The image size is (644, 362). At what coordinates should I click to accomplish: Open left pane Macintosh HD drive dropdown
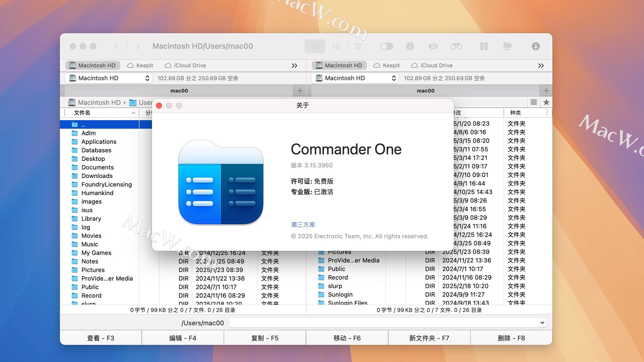pos(109,78)
